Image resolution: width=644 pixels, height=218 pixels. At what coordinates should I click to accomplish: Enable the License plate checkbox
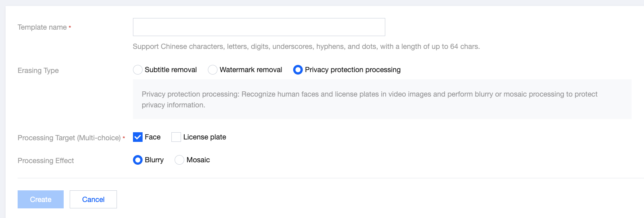tap(176, 137)
